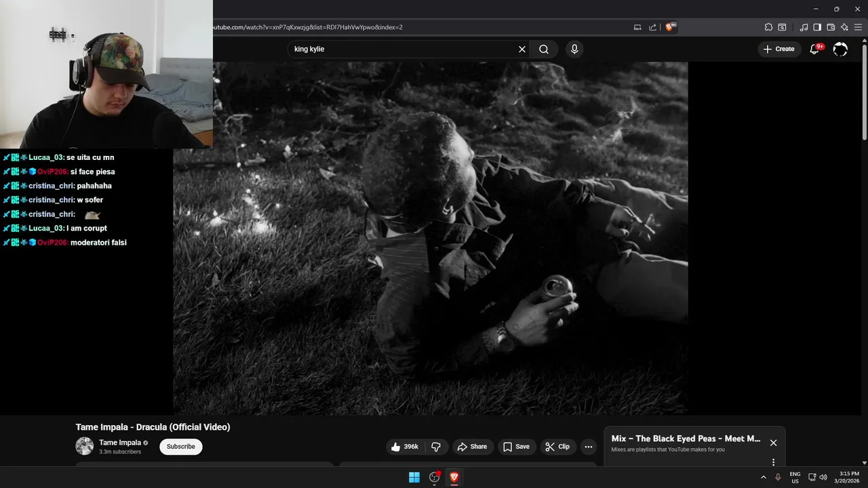Click the share page icon in the address bar

pyautogui.click(x=652, y=27)
